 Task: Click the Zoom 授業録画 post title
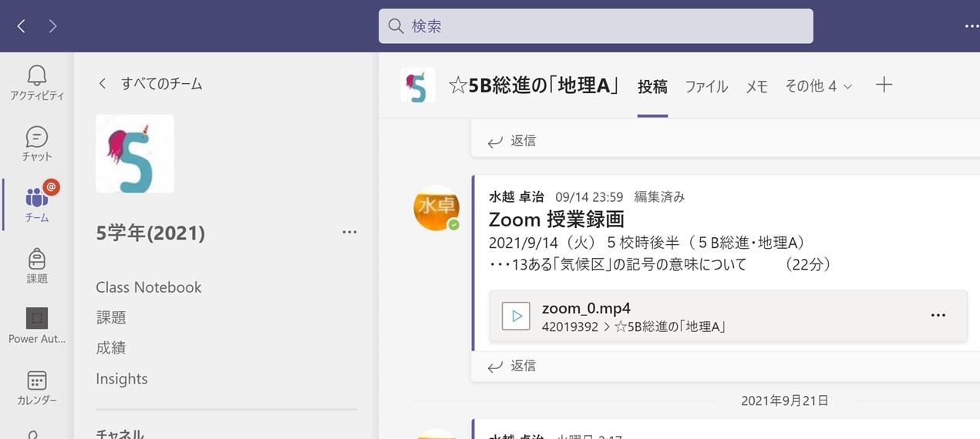tap(556, 219)
